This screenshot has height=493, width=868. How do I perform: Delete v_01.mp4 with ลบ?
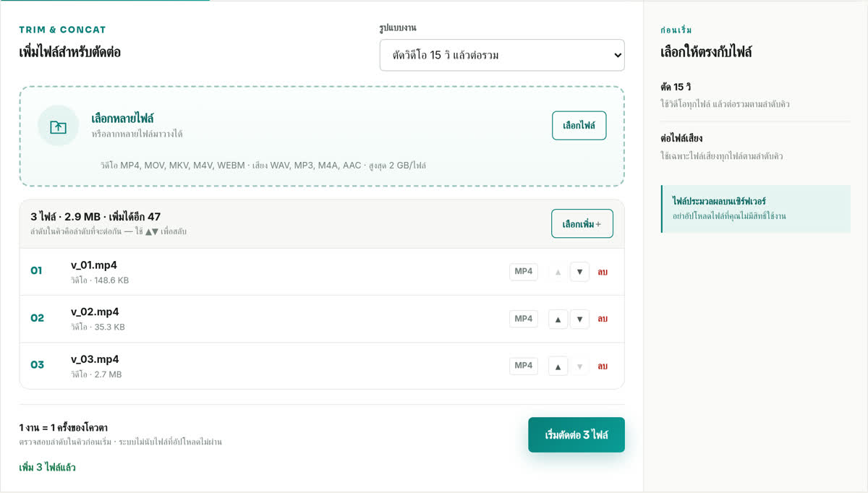pyautogui.click(x=603, y=272)
